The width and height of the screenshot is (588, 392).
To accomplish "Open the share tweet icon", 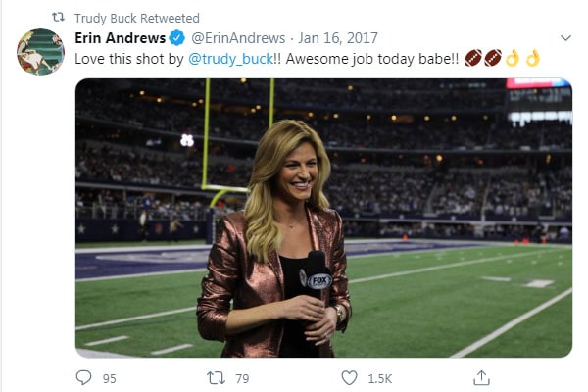I will (x=481, y=377).
